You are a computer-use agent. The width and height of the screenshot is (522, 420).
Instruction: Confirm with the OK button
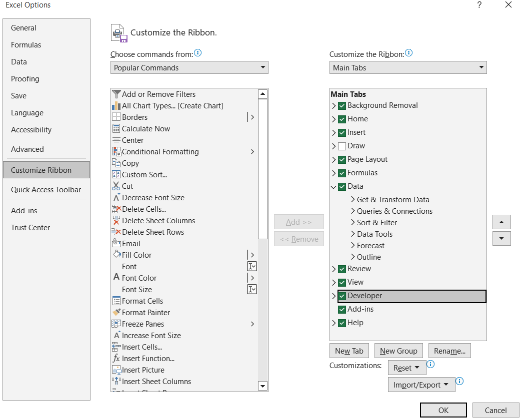pos(443,410)
